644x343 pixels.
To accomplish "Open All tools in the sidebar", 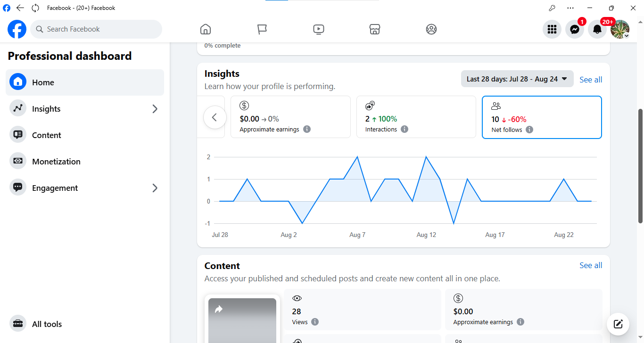I will [85, 324].
